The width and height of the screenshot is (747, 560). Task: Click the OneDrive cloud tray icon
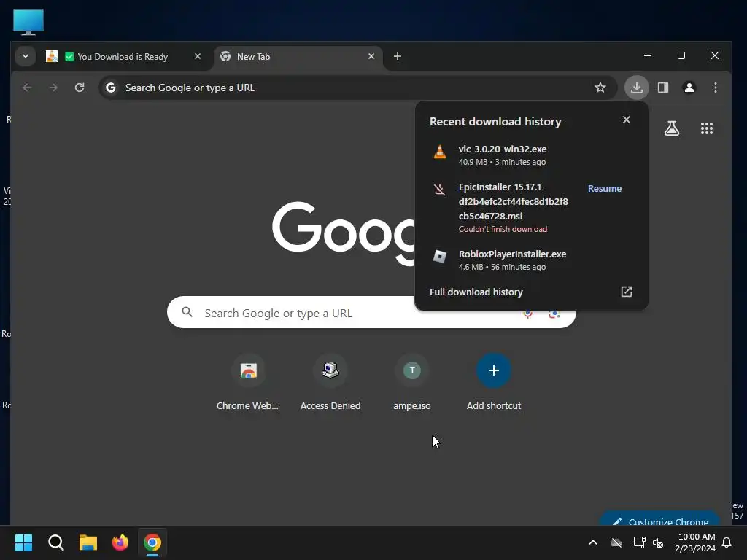pos(616,542)
